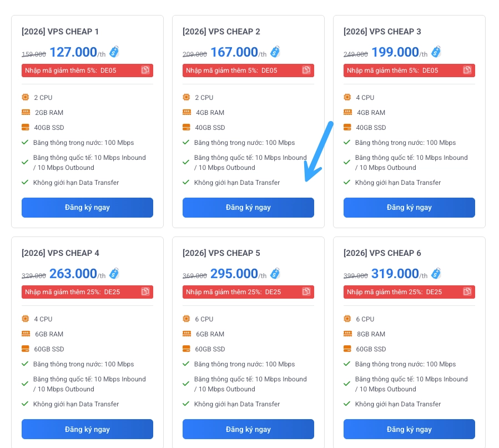Image resolution: width=499 pixels, height=448 pixels.
Task: Register for the VPS CHEAP 3 plan
Action: click(x=409, y=208)
